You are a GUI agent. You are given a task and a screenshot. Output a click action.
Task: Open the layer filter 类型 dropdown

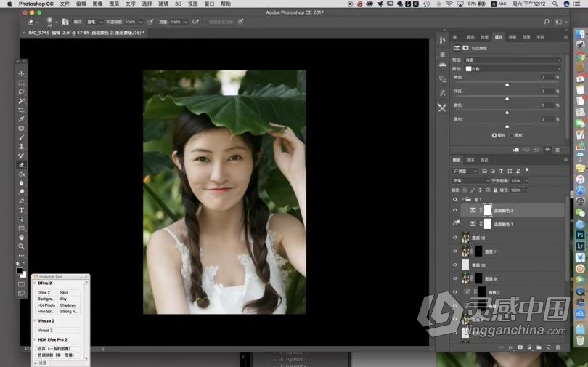pyautogui.click(x=465, y=171)
